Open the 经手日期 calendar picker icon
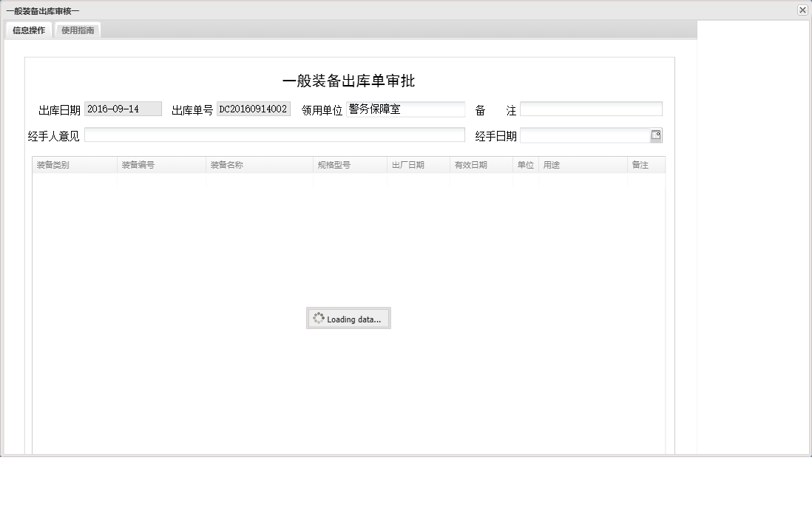This screenshot has width=812, height=508. (x=656, y=135)
